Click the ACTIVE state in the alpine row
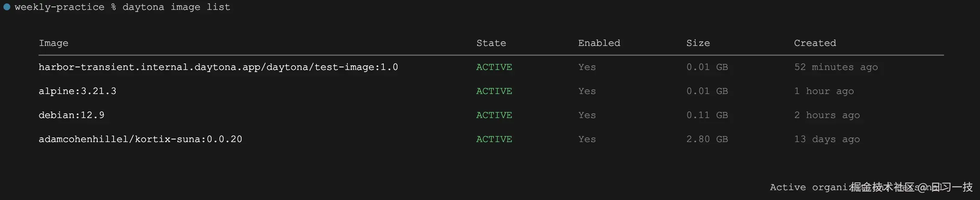 point(494,91)
